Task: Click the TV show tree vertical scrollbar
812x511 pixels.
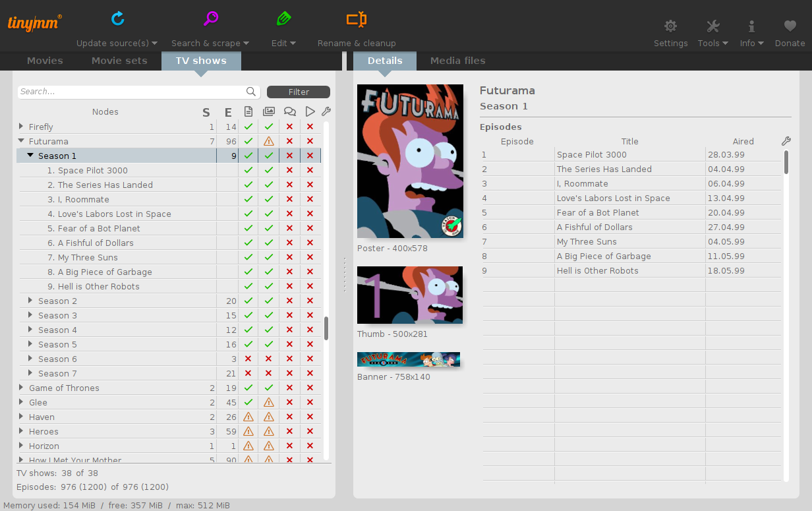Action: pos(326,328)
